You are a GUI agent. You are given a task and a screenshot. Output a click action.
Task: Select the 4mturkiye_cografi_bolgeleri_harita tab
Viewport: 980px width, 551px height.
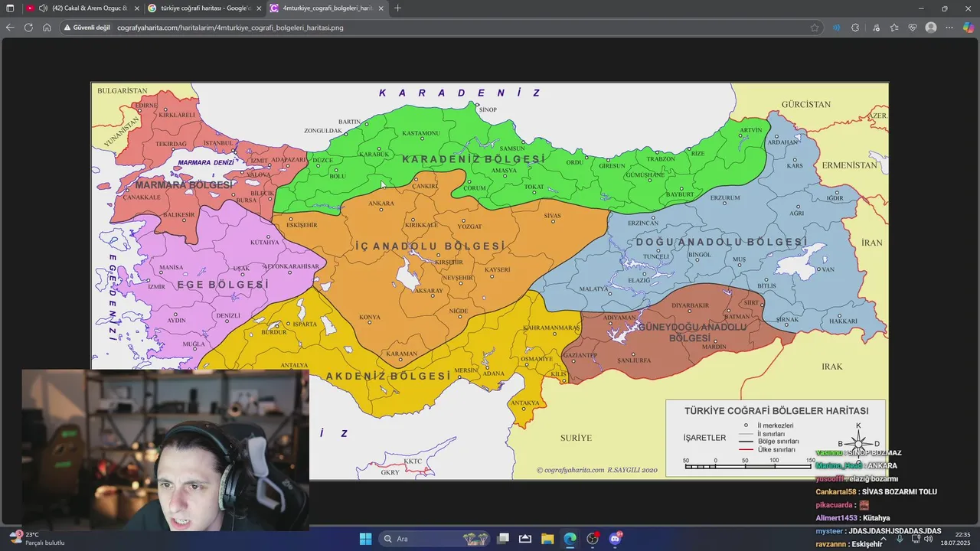[327, 8]
